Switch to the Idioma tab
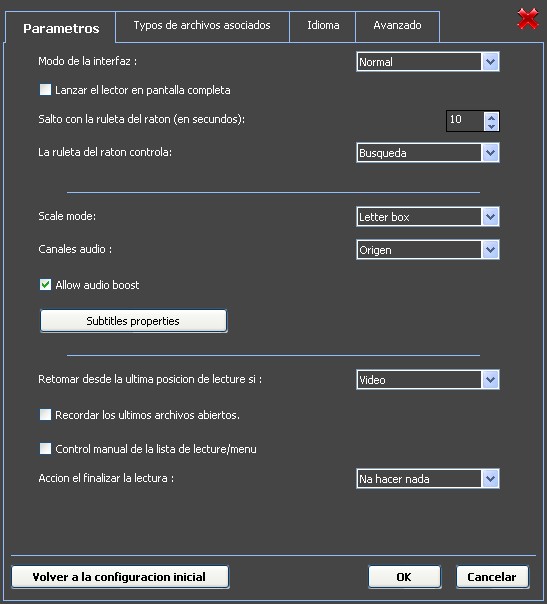This screenshot has height=604, width=547. point(323,26)
